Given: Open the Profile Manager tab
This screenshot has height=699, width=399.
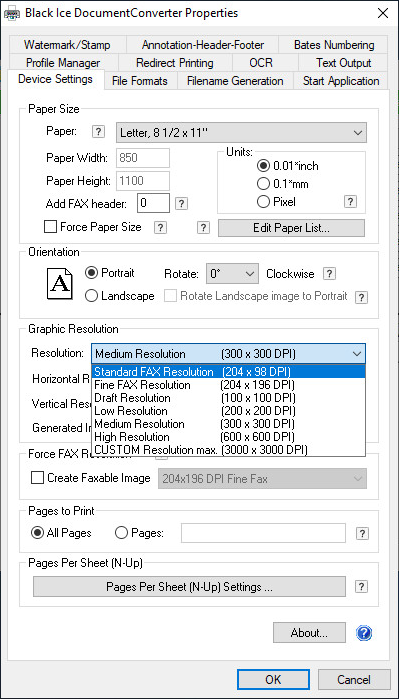Looking at the screenshot, I should (63, 63).
